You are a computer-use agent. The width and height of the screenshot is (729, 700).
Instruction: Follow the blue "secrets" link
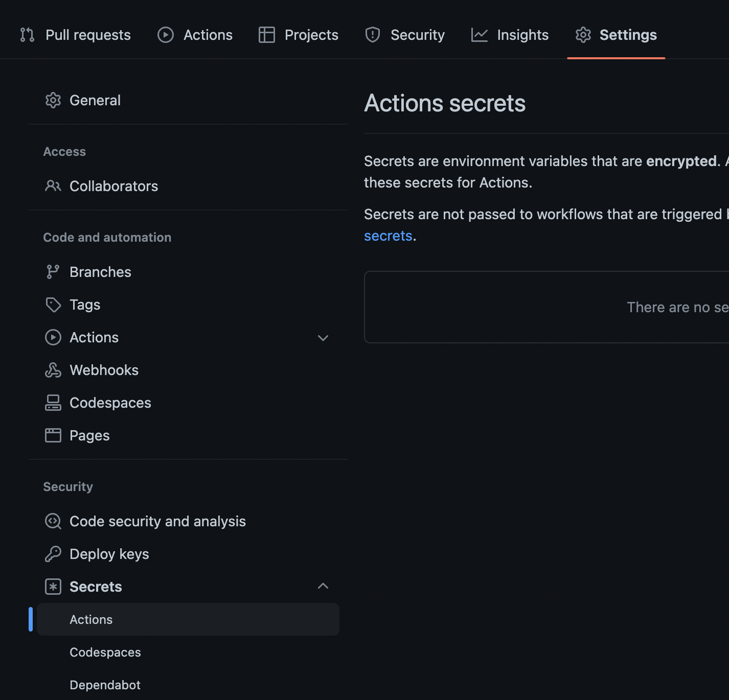(x=388, y=236)
